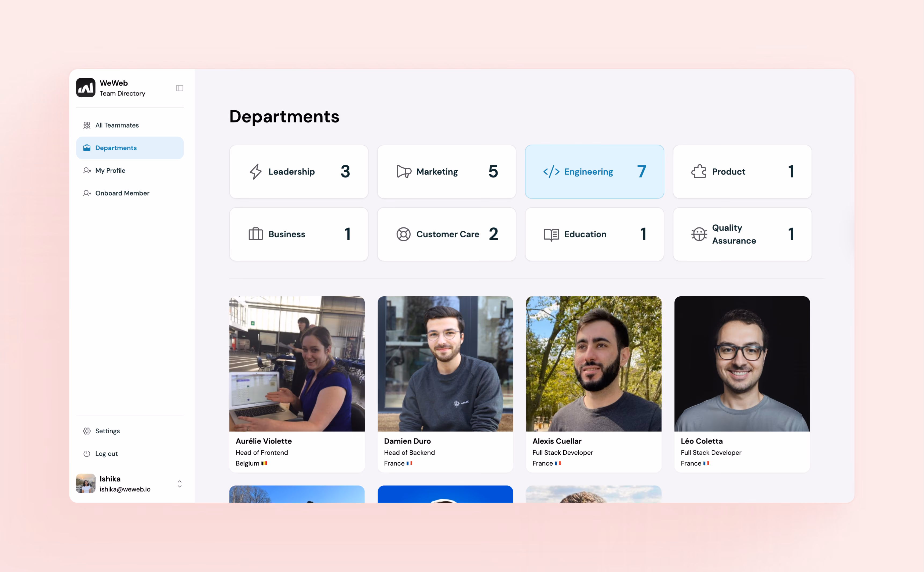Open All Teammates in sidebar
924x572 pixels.
tap(130, 125)
